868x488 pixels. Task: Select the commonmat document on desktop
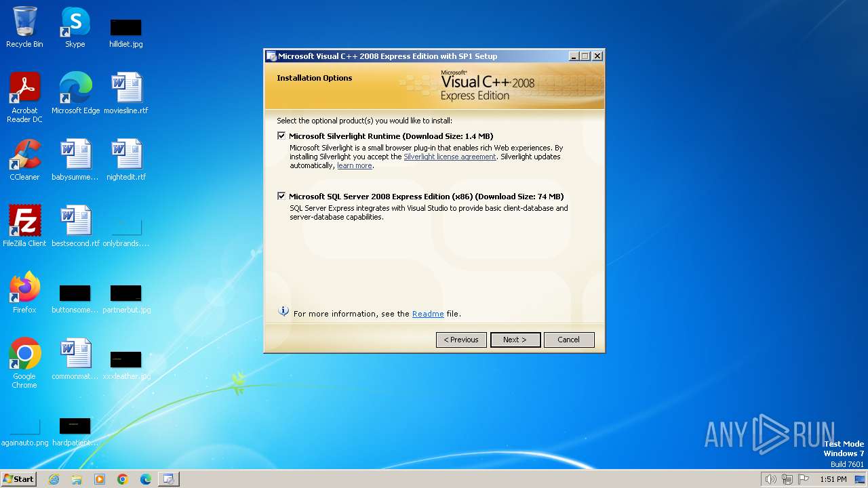tap(75, 359)
